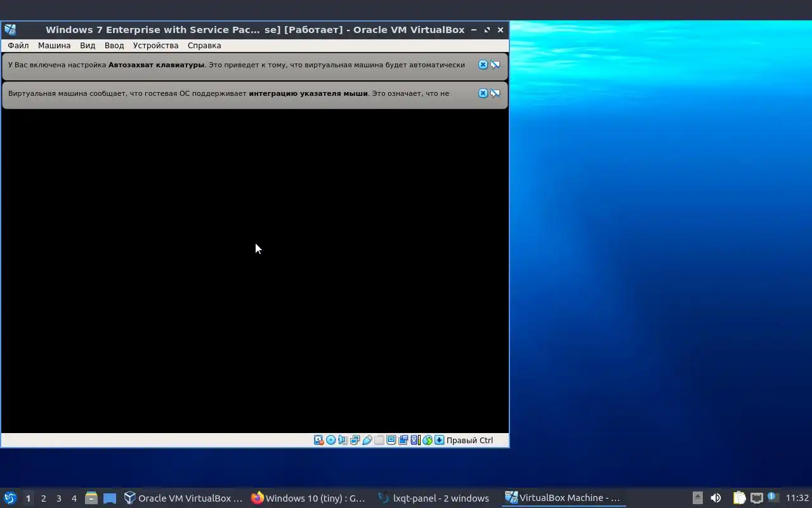Open the Справка menu

(x=204, y=46)
